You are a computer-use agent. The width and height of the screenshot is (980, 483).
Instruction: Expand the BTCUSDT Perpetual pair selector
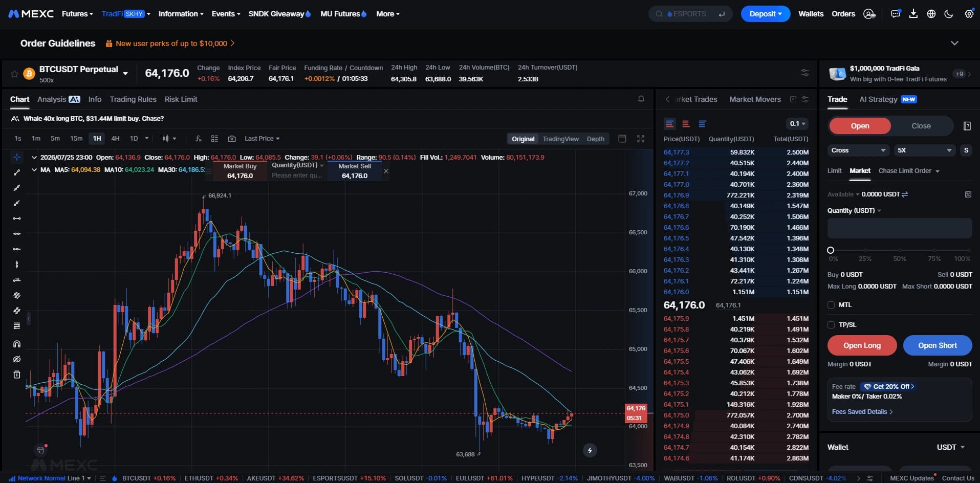(125, 74)
